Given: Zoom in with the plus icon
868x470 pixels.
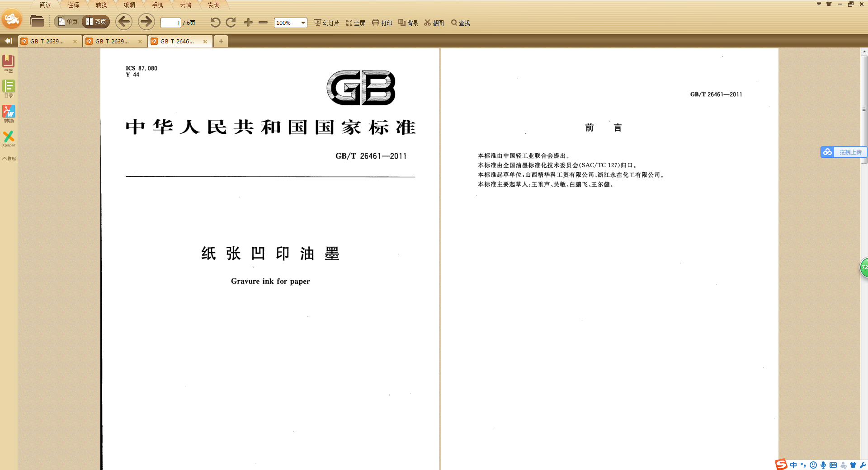Looking at the screenshot, I should pyautogui.click(x=248, y=23).
